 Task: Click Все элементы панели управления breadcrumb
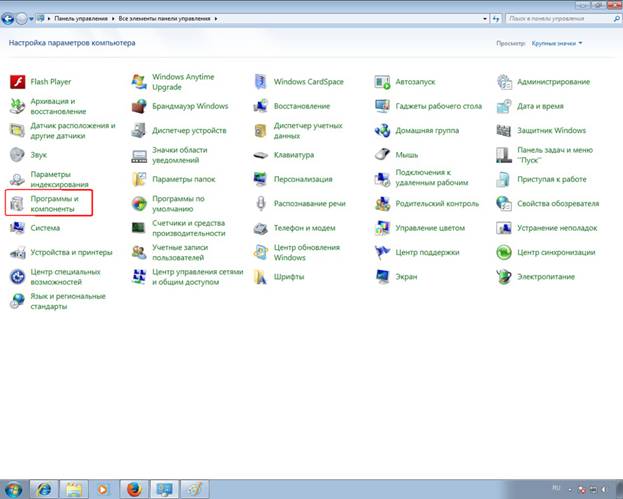164,19
